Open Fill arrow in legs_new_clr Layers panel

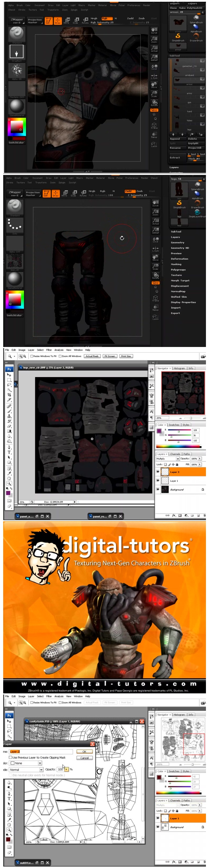[200, 464]
